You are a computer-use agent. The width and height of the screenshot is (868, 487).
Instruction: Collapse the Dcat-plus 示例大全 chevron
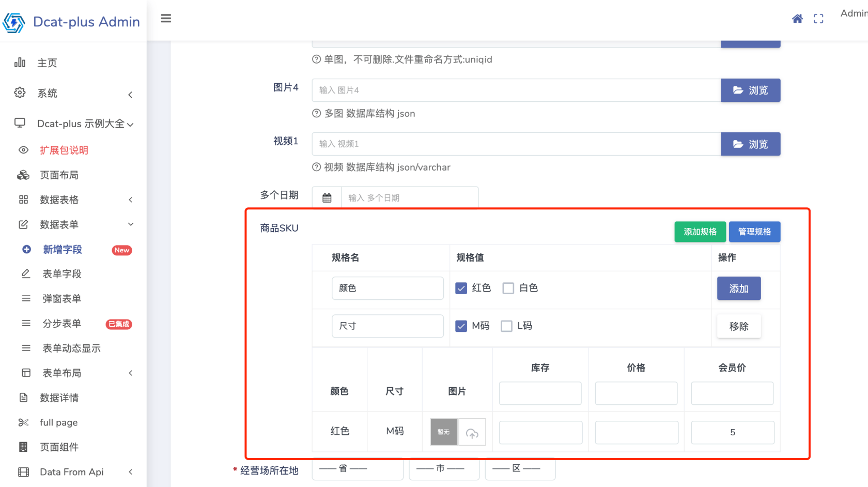[x=130, y=125]
